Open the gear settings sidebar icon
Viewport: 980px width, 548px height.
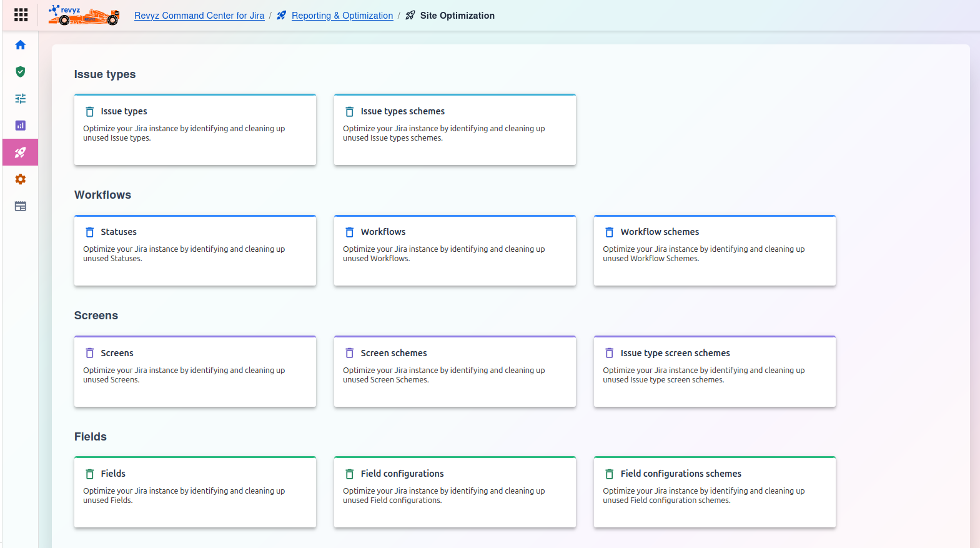point(21,179)
